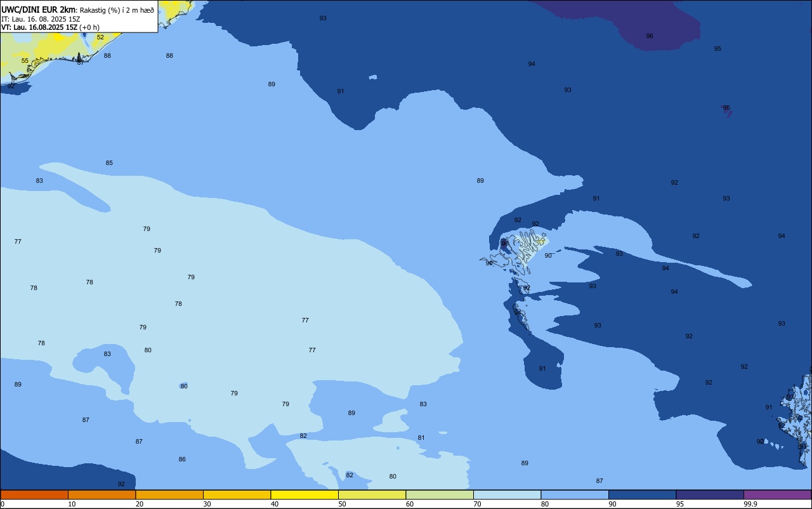Click the humidity value 55 on the yellow land
Image resolution: width=812 pixels, height=509 pixels.
click(x=25, y=61)
